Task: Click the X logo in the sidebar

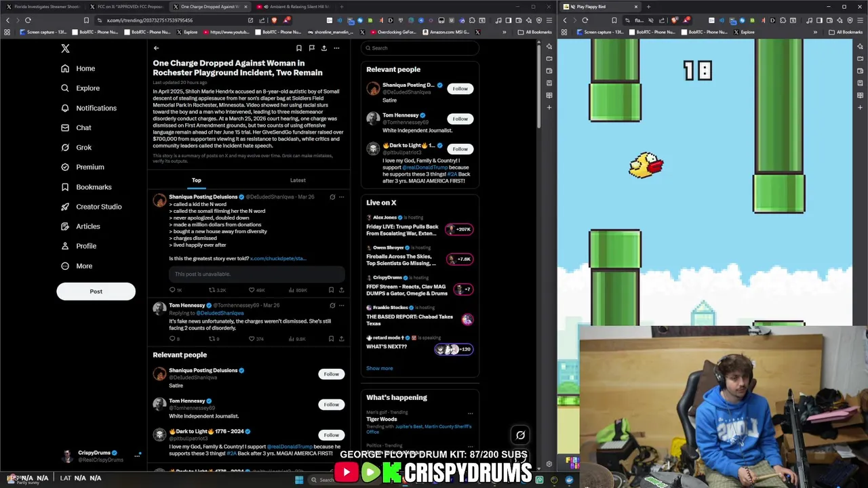Action: [65, 48]
